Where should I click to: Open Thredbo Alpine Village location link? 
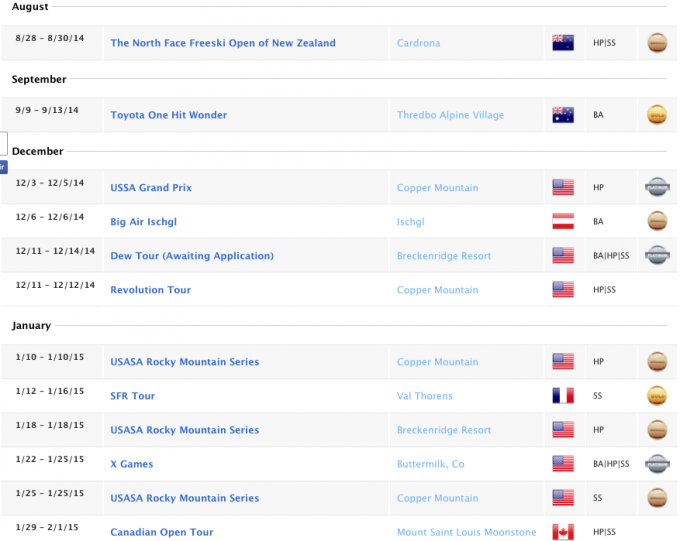point(450,115)
